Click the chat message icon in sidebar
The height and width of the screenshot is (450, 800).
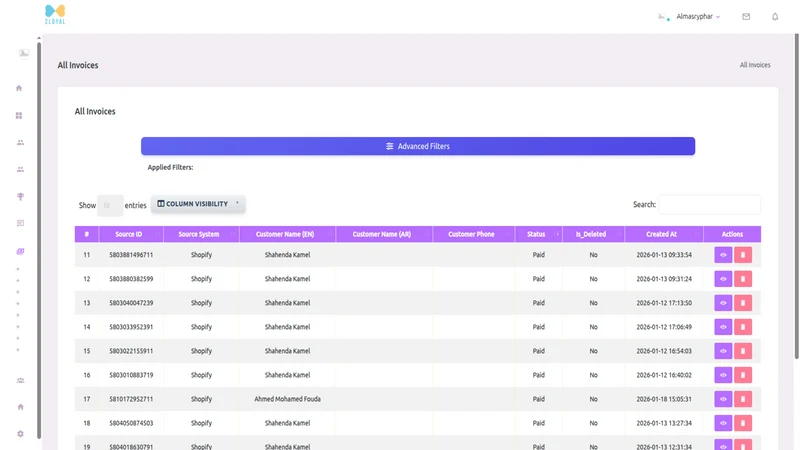click(20, 223)
